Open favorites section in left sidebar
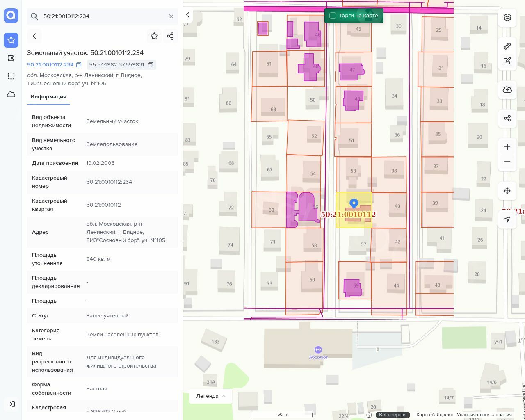Image resolution: width=525 pixels, height=420 pixels. point(11,40)
